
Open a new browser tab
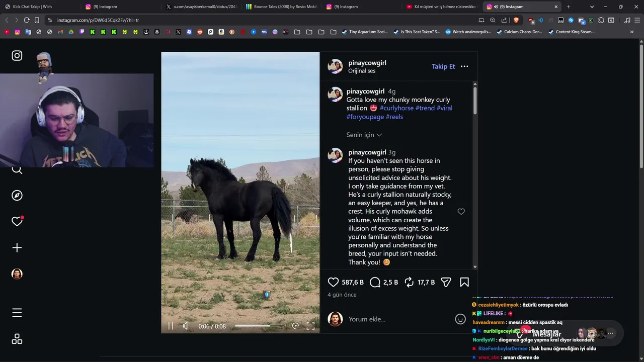click(x=569, y=7)
